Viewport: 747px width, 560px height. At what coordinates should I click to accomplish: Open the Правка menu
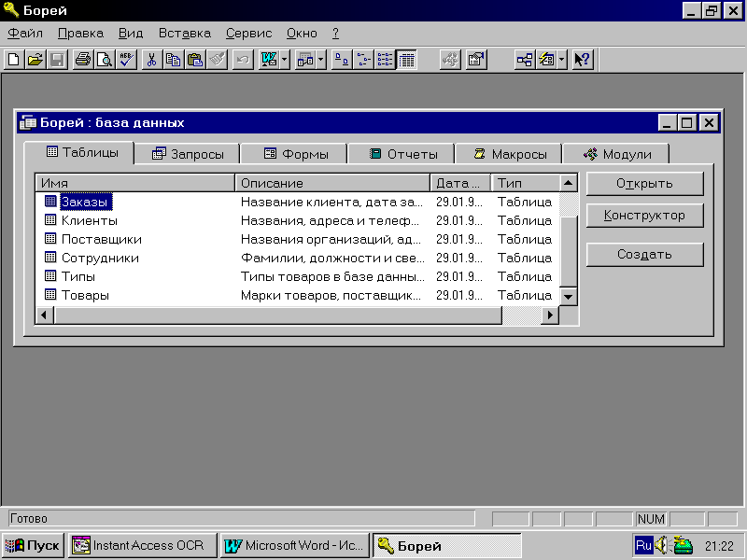(x=80, y=34)
